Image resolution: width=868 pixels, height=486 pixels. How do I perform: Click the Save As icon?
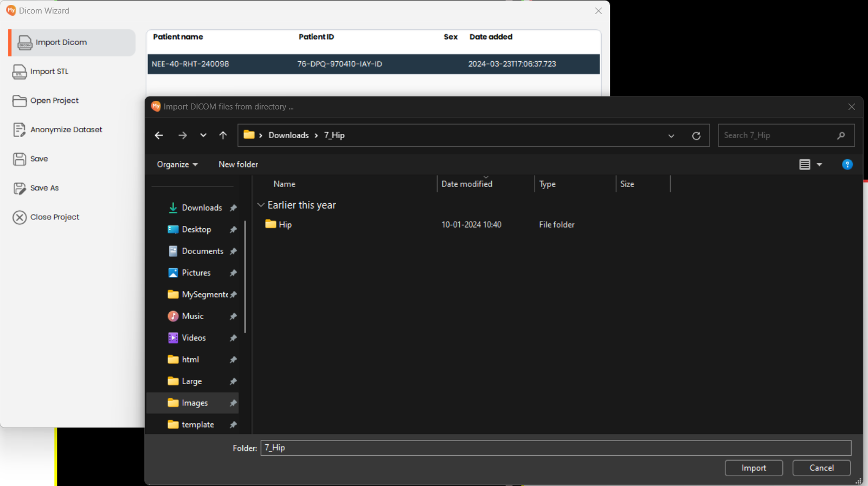coord(20,188)
